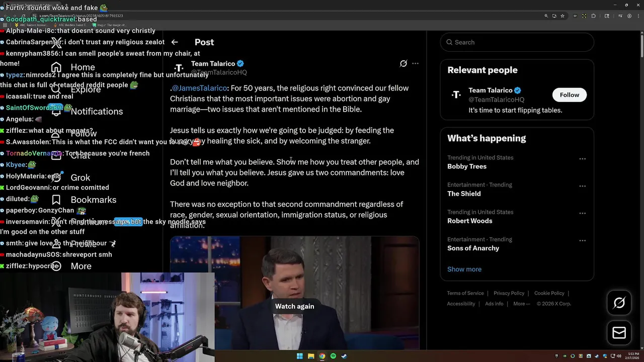Image resolution: width=644 pixels, height=362 pixels.
Task: Click Watch again on the video
Action: pos(294,306)
